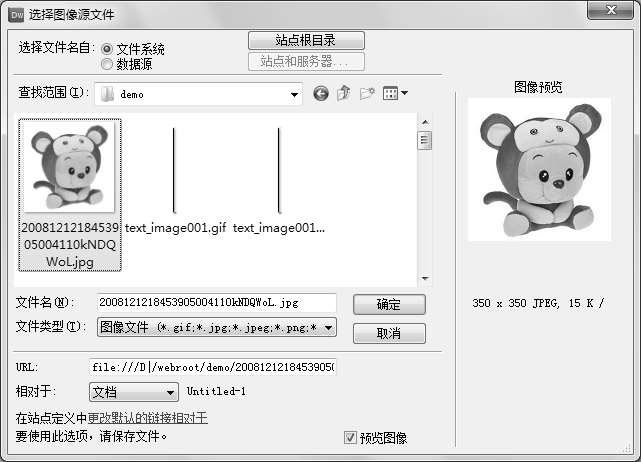
Task: Click the file list scroll down arrow
Action: click(x=425, y=278)
